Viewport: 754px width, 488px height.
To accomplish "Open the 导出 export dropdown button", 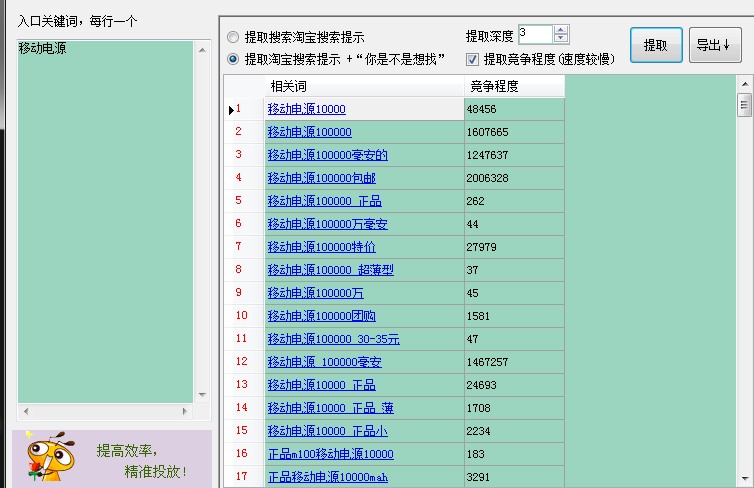I will click(715, 45).
